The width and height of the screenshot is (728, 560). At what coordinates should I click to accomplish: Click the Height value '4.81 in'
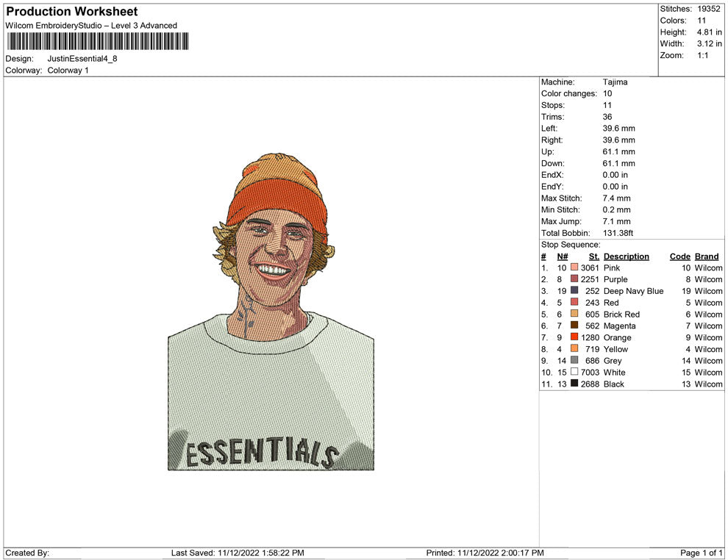(x=709, y=32)
